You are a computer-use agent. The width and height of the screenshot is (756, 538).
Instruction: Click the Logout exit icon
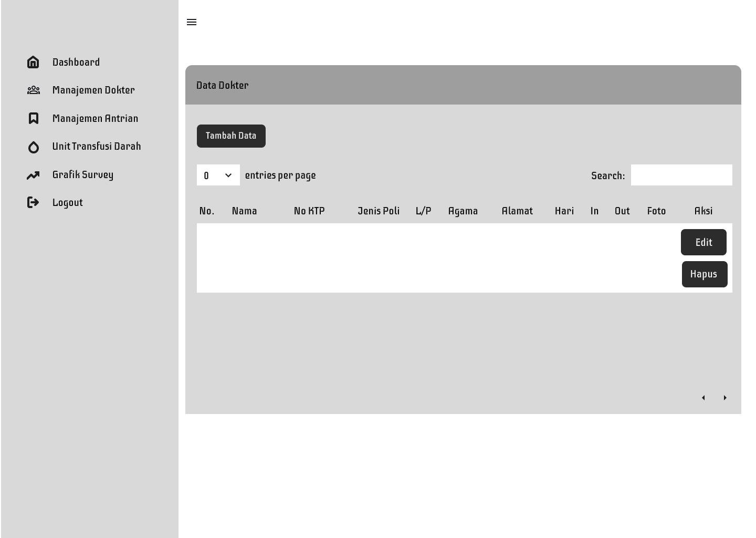[x=33, y=202]
